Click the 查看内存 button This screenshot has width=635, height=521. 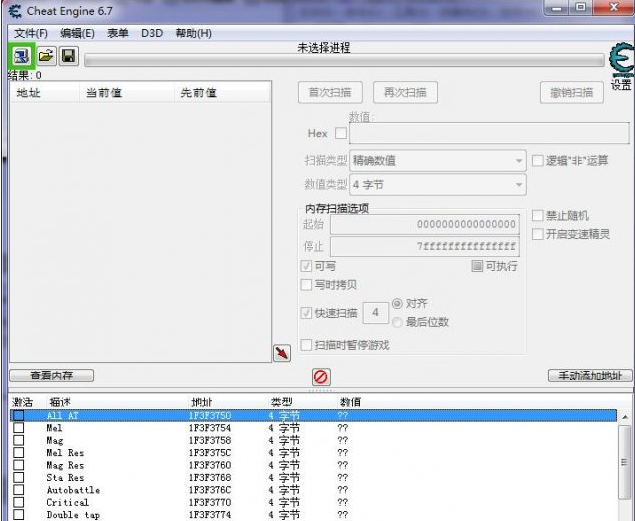pyautogui.click(x=51, y=375)
